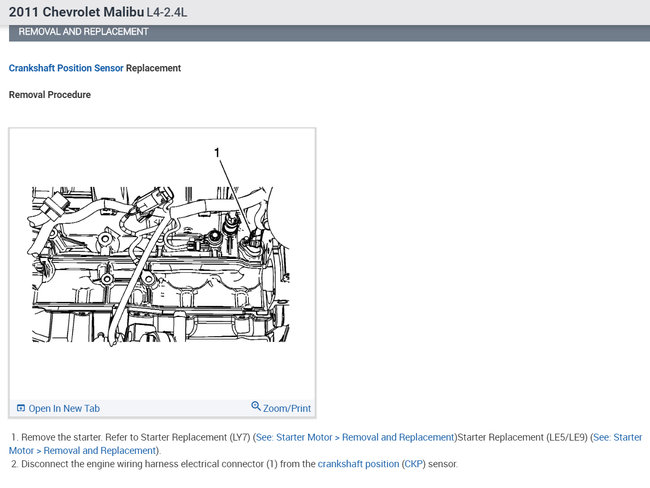Click the word 'Replacement' after sensor link
650x488 pixels.
pyautogui.click(x=153, y=68)
